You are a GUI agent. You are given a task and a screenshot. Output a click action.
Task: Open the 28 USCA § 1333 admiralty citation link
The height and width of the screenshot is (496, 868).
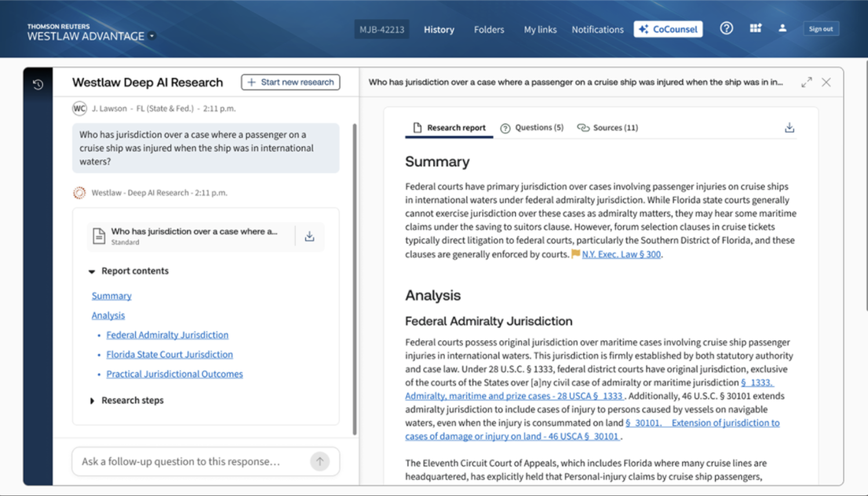(x=514, y=396)
